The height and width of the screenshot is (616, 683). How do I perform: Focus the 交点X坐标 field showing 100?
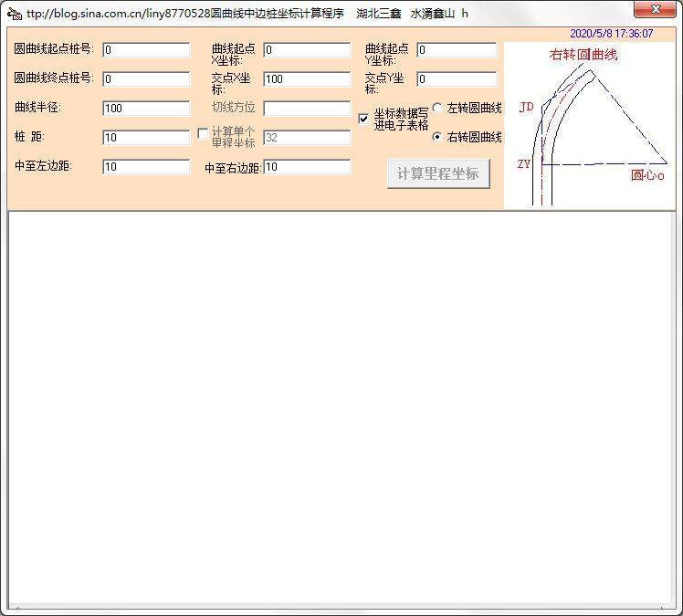[x=307, y=79]
